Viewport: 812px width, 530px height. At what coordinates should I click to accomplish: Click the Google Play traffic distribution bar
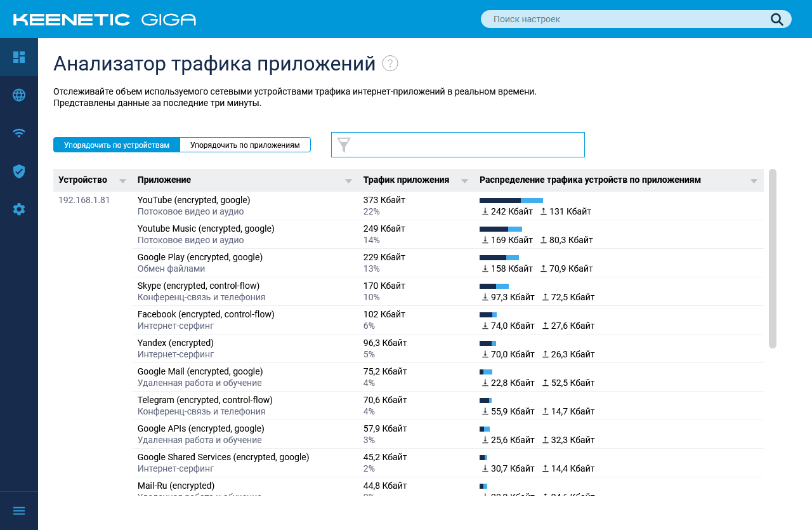click(499, 258)
